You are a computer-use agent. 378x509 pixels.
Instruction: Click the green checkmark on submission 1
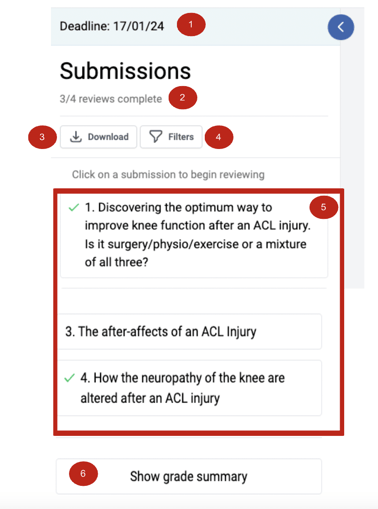[73, 207]
